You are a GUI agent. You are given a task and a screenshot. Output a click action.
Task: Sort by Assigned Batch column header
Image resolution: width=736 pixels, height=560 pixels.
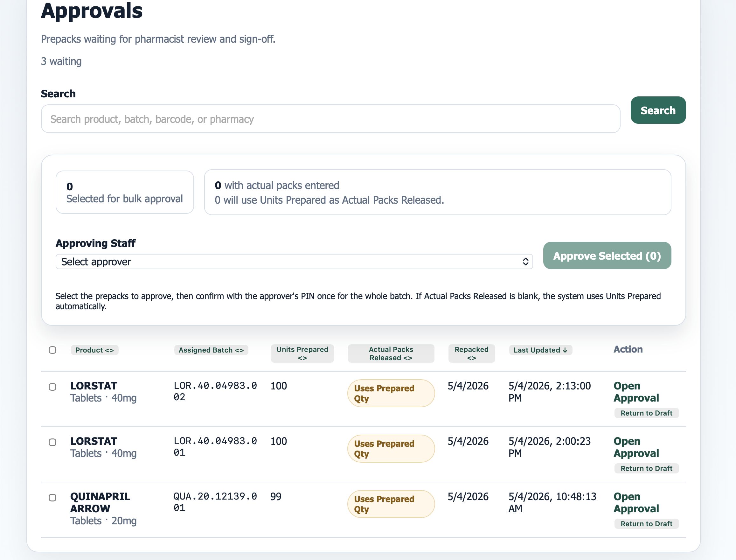211,350
